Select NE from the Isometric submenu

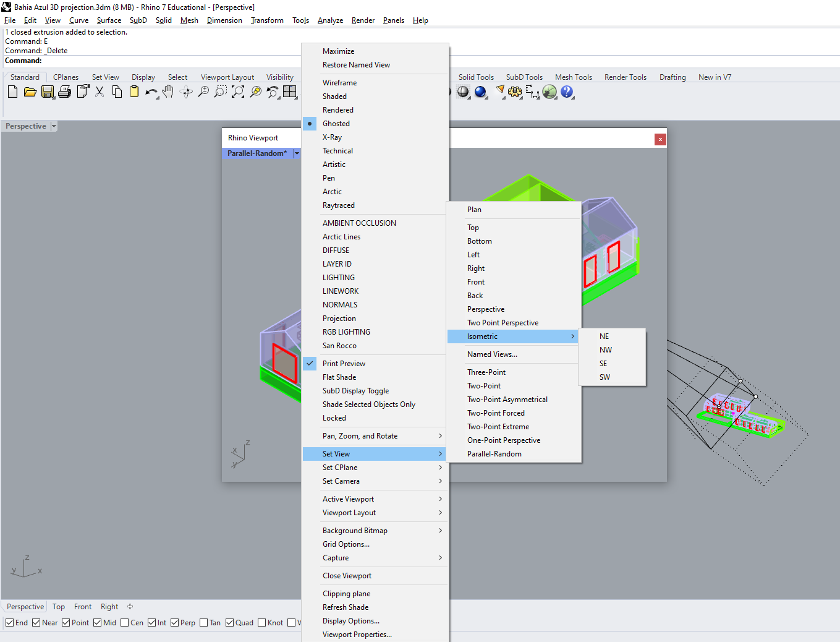pyautogui.click(x=604, y=336)
